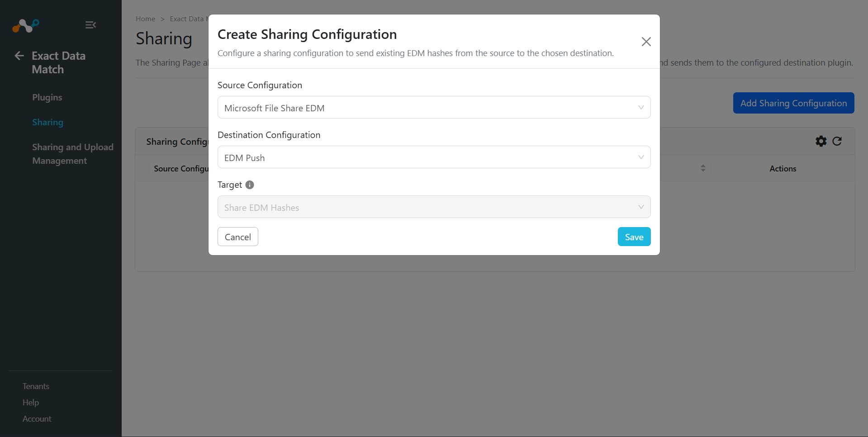Click the refresh icon in table header
868x437 pixels.
(837, 141)
